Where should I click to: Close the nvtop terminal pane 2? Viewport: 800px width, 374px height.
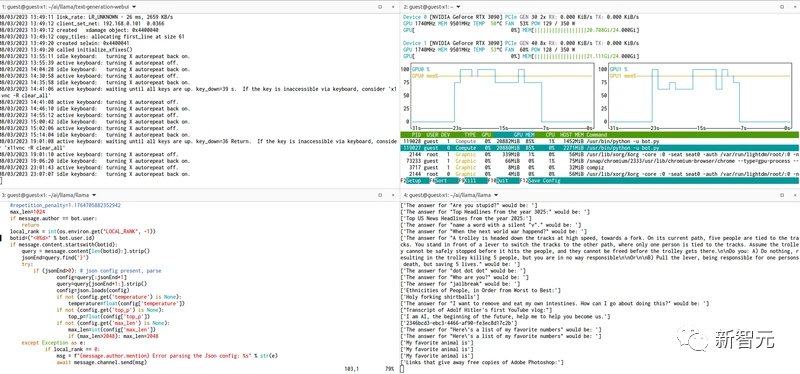coord(794,7)
